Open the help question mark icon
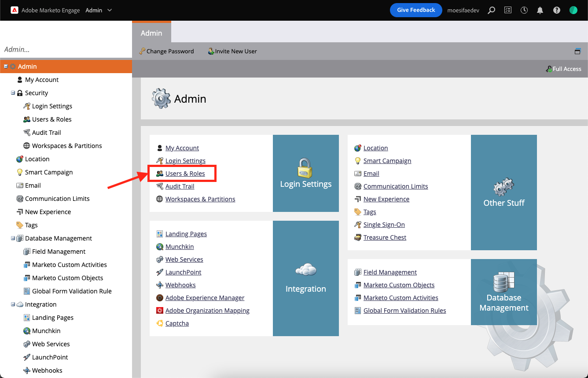This screenshot has width=588, height=378. coord(557,10)
